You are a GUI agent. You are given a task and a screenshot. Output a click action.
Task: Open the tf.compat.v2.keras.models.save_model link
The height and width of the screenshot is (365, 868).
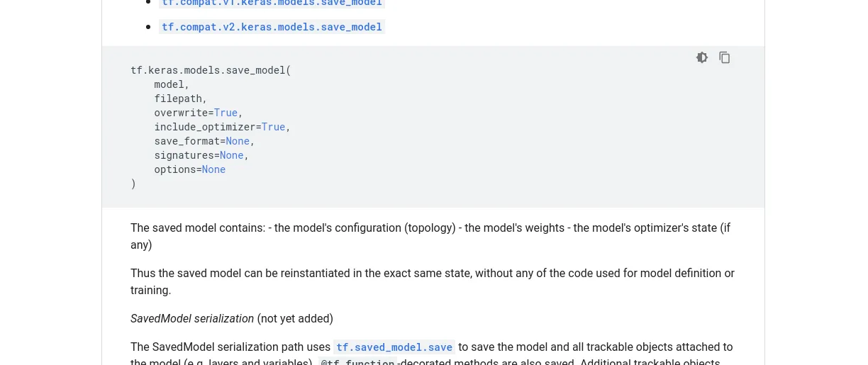coord(272,27)
